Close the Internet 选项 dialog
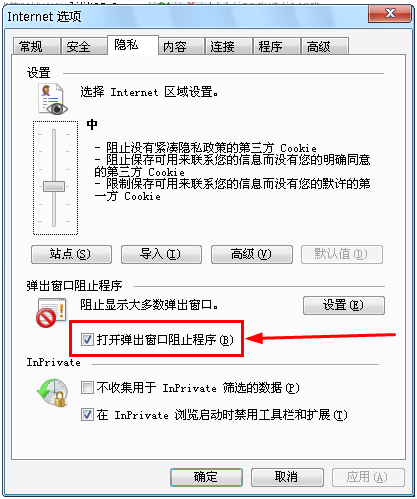The width and height of the screenshot is (417, 499). (x=390, y=14)
